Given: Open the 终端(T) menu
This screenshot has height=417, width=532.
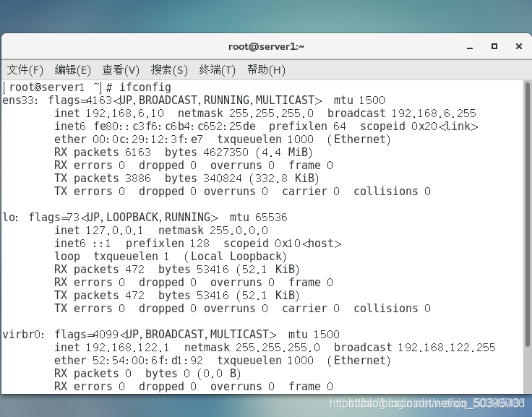Looking at the screenshot, I should click(x=217, y=70).
